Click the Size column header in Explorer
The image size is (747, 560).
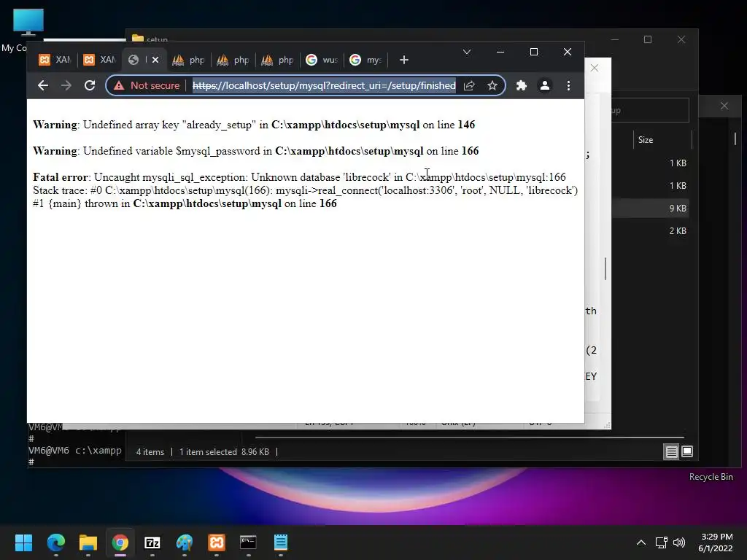click(x=646, y=140)
